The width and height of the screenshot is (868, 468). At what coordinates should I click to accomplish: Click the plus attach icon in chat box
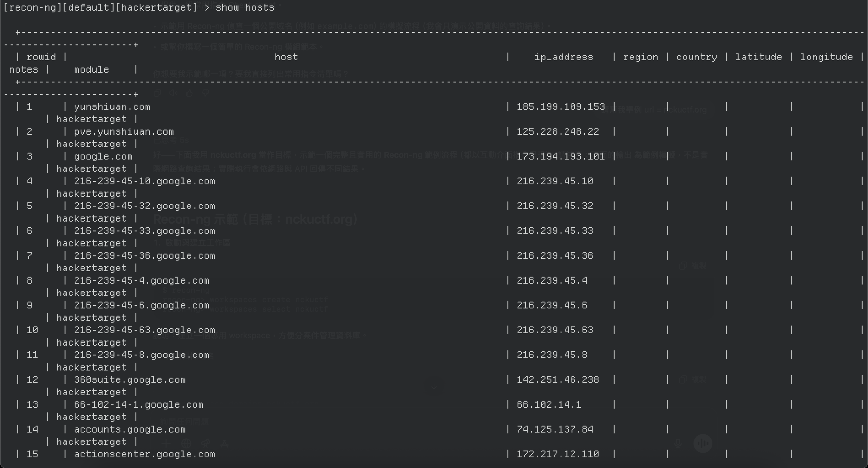coord(166,443)
